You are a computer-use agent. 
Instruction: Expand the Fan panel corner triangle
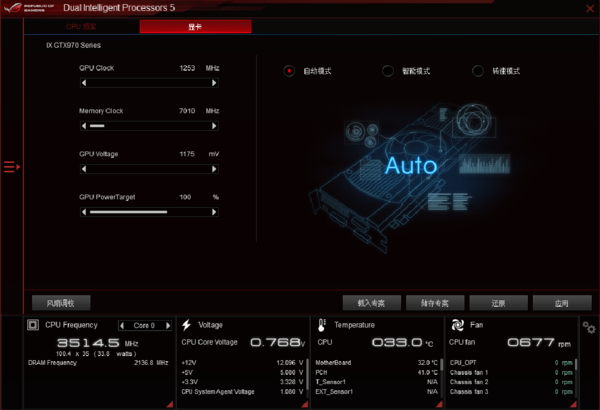coord(573,404)
